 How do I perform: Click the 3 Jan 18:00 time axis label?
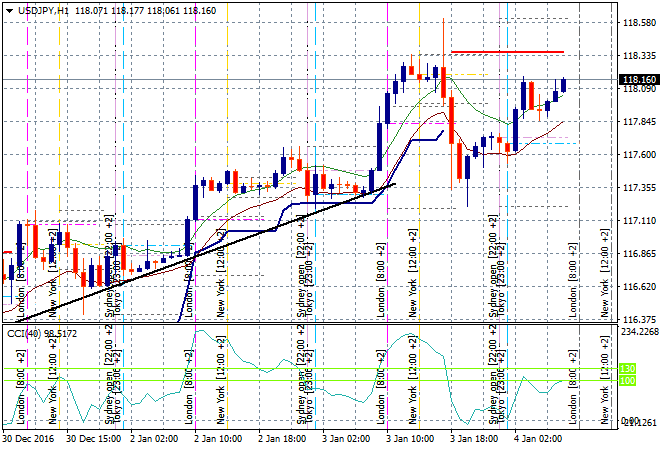474,439
